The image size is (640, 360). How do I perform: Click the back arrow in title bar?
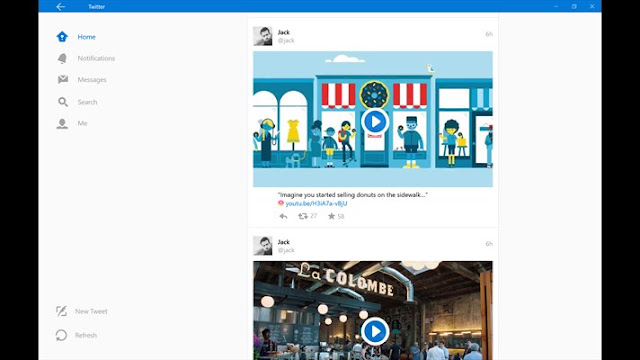[60, 7]
